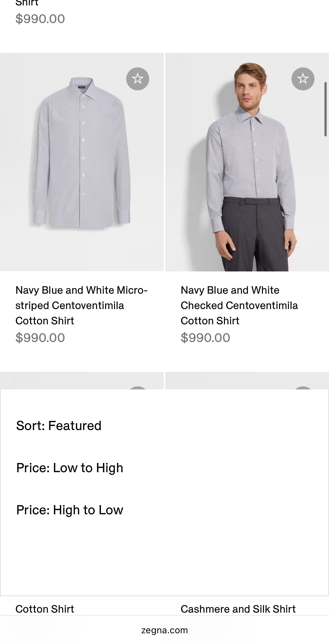329x644 pixels.
Task: Click the page's vertical scrollbar thumb
Action: 325,109
